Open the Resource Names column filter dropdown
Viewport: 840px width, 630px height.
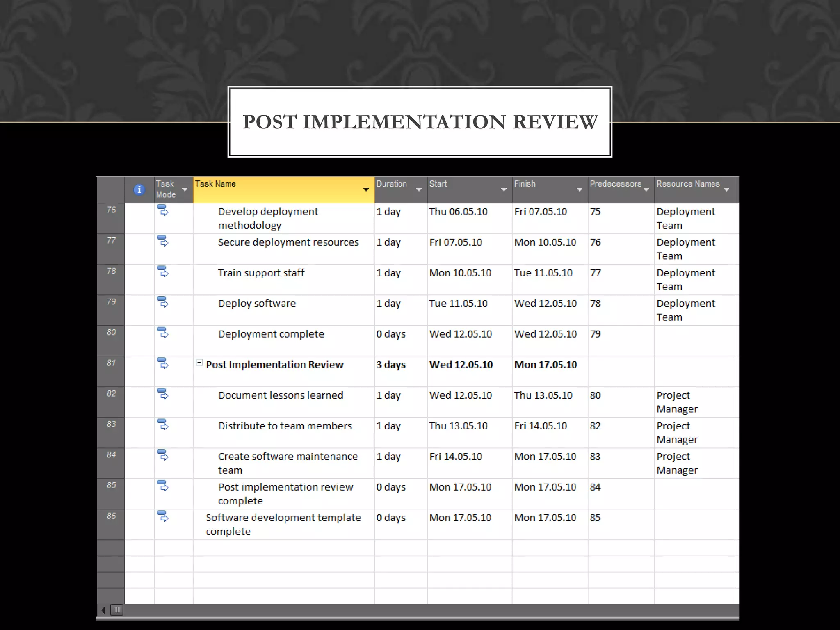[x=726, y=190]
